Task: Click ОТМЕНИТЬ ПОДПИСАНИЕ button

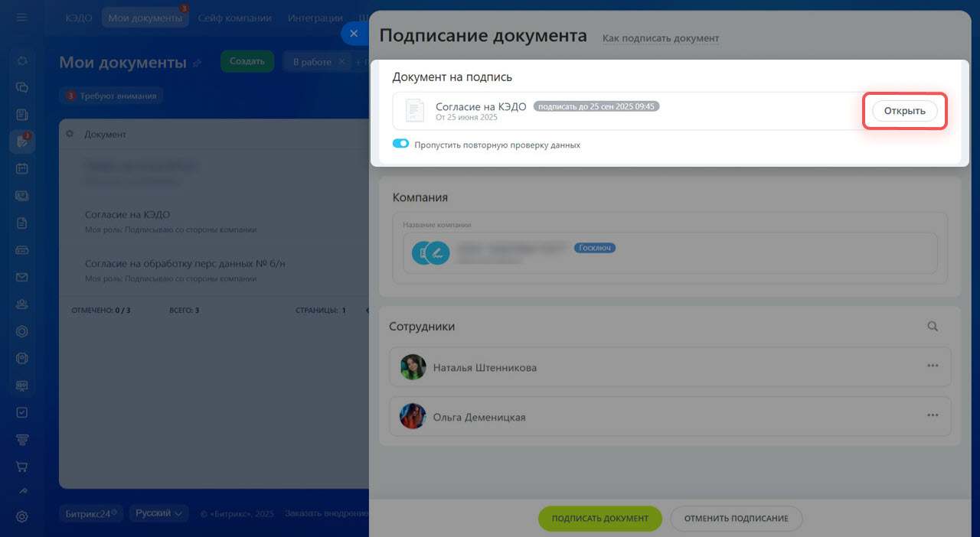Action: 737,518
